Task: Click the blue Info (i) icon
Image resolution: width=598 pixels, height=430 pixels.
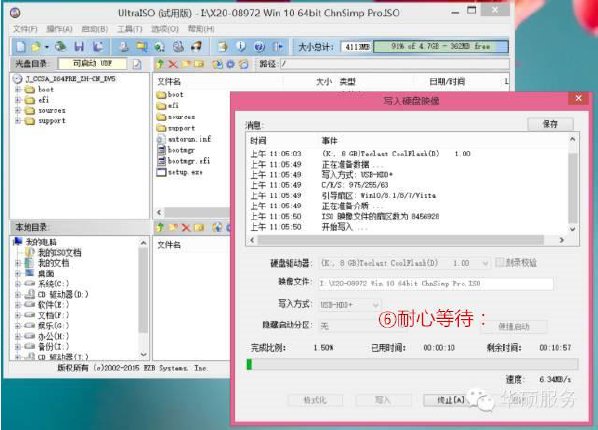Action: tap(241, 47)
